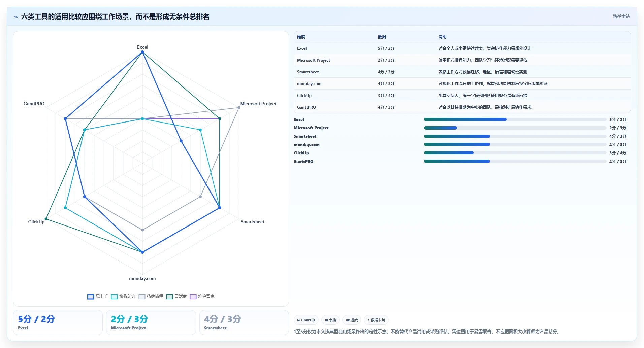The image size is (644, 348).
Task: Click the Smartsheet table row name
Action: coord(308,72)
